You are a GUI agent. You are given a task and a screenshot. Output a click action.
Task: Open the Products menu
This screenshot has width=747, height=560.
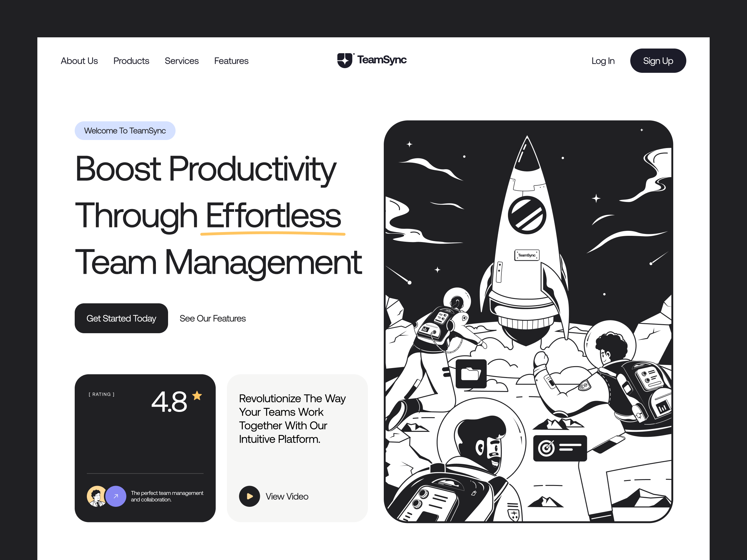click(131, 61)
